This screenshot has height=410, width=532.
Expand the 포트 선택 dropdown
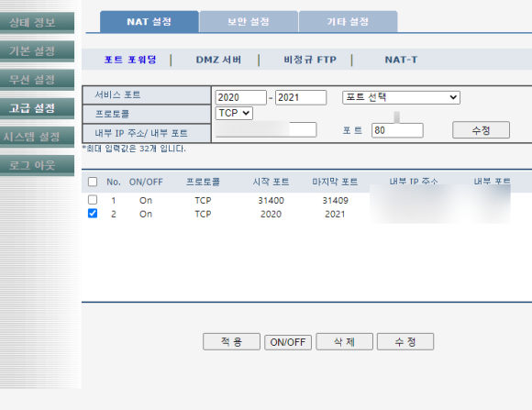point(401,97)
